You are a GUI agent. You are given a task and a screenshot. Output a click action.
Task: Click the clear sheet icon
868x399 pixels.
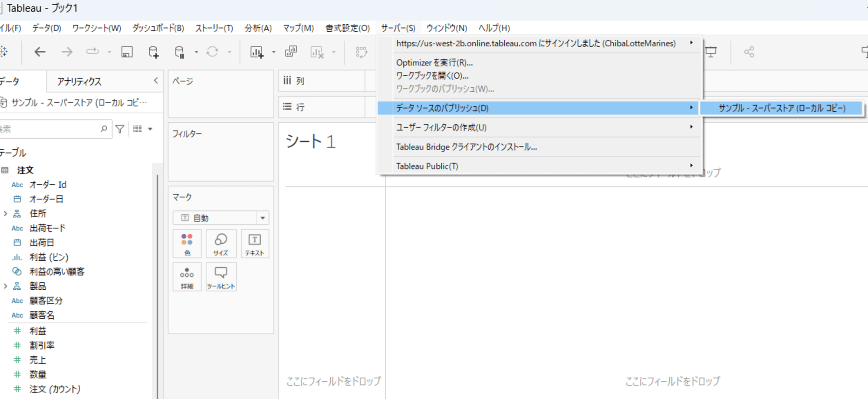[317, 52]
